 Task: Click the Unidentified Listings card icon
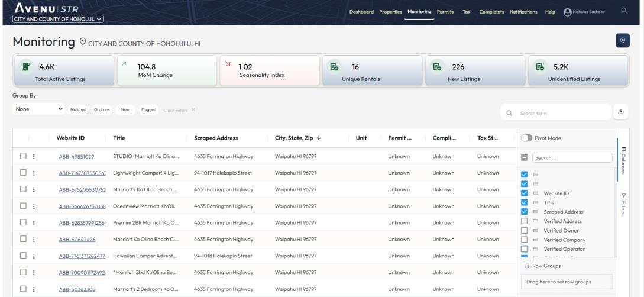point(539,66)
